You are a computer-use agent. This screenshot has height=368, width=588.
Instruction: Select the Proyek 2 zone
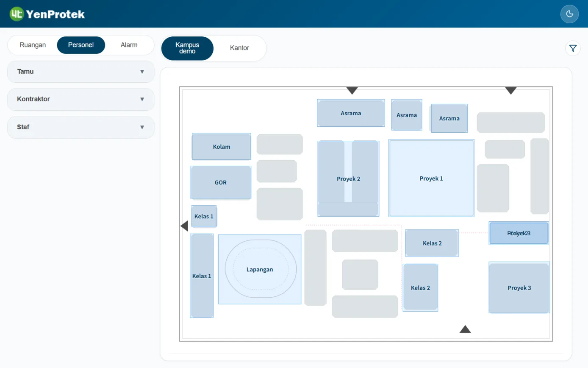click(348, 179)
